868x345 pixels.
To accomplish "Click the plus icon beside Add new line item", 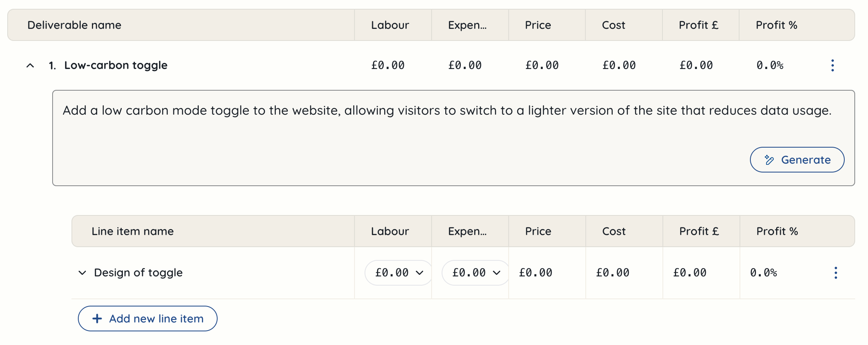I will tap(97, 319).
